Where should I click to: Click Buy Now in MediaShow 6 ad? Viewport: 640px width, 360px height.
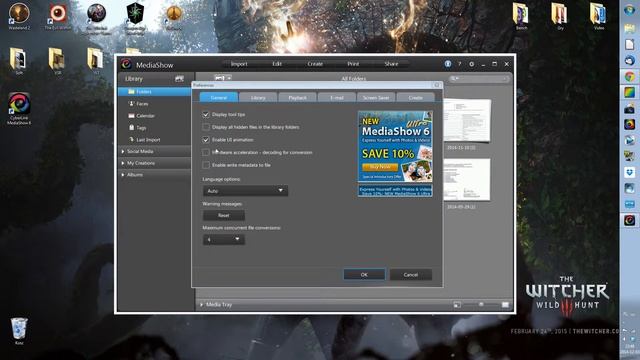[380, 167]
